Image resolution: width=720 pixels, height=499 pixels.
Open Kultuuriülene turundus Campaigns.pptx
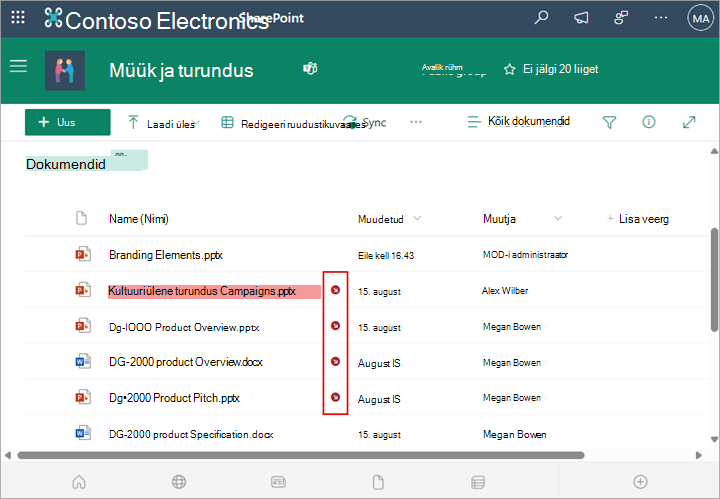pos(202,291)
